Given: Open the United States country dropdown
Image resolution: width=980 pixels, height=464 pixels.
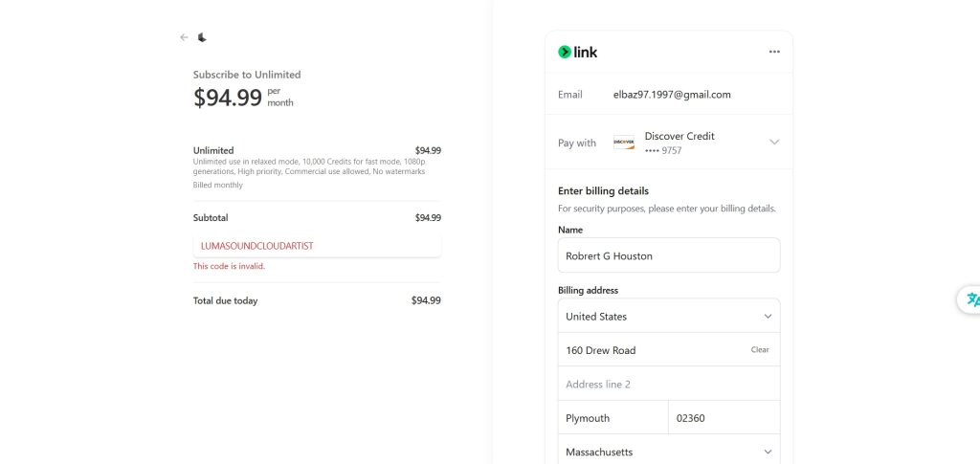Looking at the screenshot, I should tap(669, 317).
